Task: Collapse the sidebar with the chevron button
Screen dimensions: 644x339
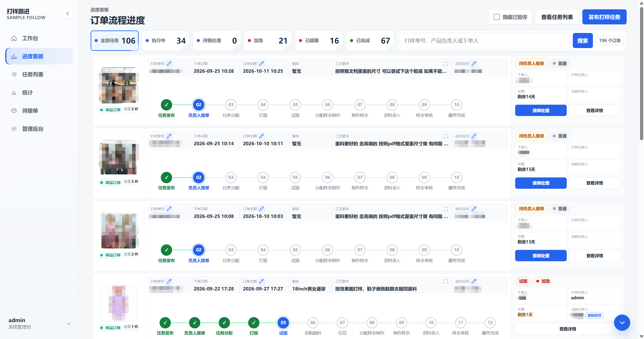Action: tap(67, 14)
